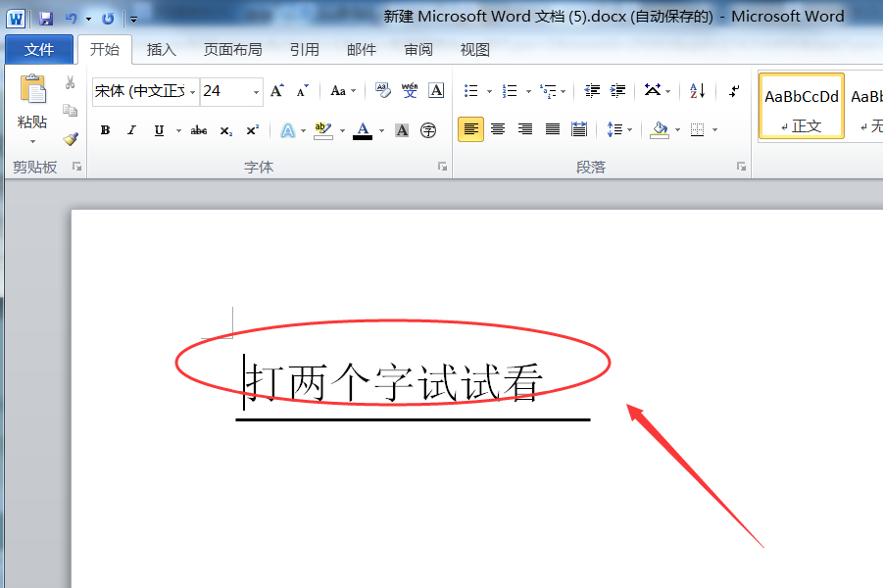Click the Enclose Characters circle icon

pyautogui.click(x=428, y=130)
